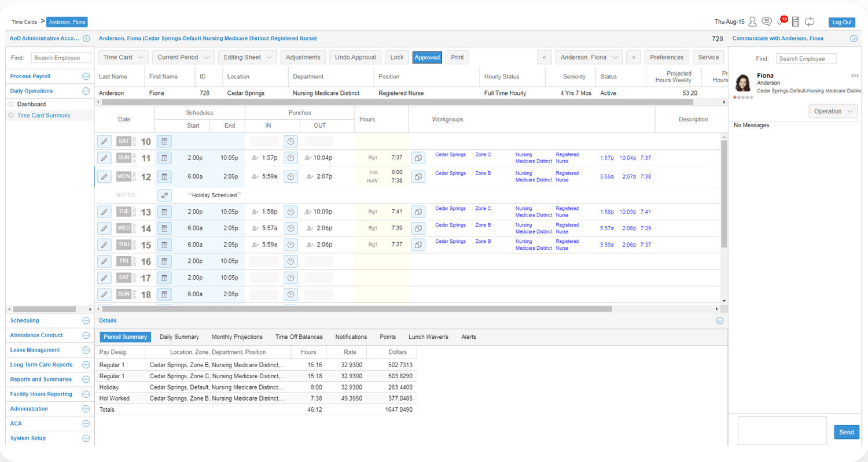The image size is (868, 462).
Task: Click the chat messages icon in header
Action: 767,21
